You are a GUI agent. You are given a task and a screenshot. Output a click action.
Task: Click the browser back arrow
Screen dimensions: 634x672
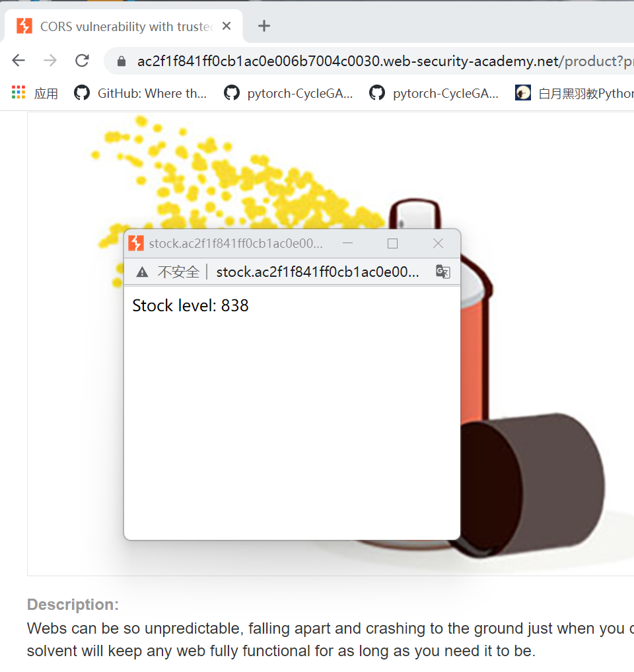18,60
